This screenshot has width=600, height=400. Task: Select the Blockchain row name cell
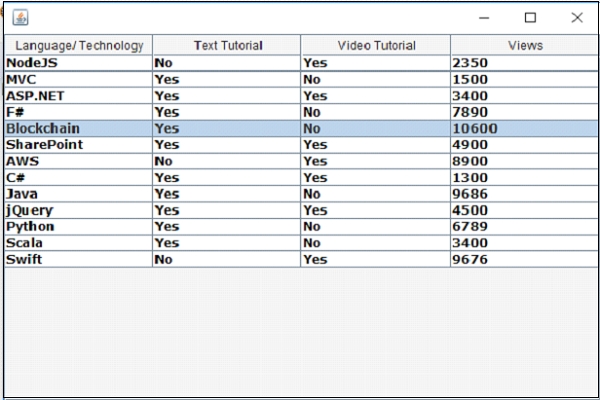click(78, 128)
